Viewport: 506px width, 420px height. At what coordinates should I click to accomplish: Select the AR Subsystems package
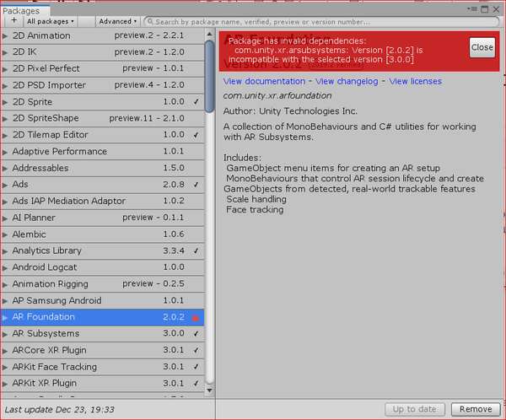coord(102,333)
